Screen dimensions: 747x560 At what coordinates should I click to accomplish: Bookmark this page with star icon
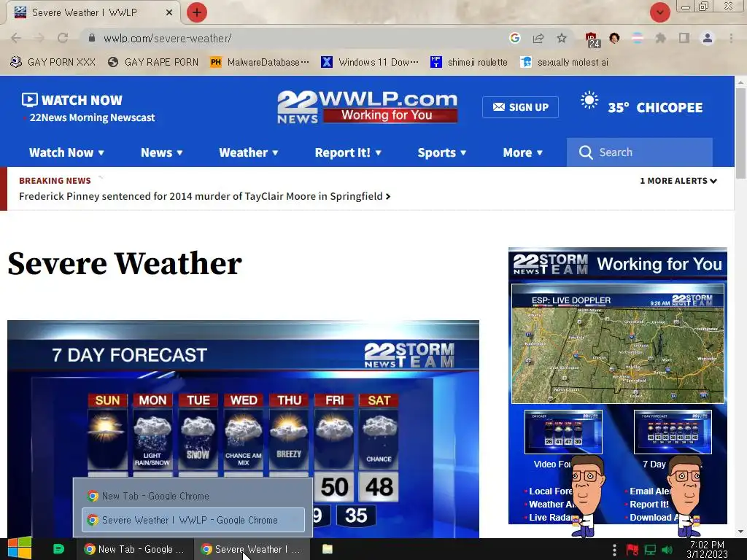point(562,38)
